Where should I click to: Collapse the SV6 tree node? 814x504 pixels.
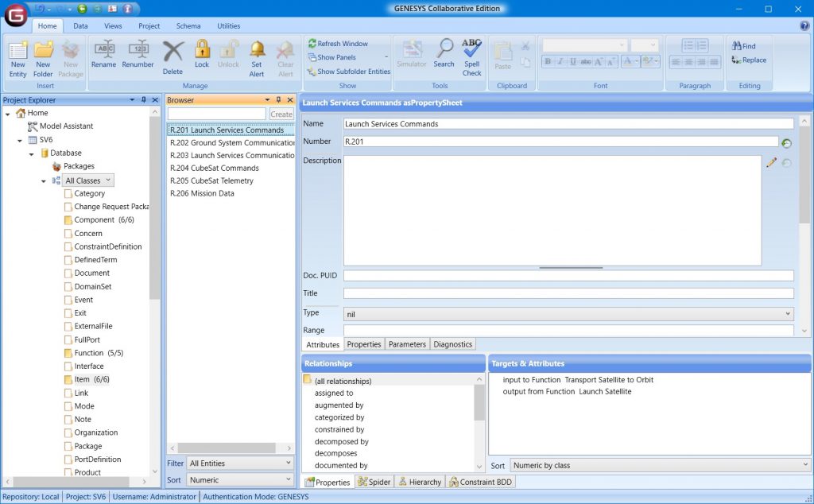point(21,140)
